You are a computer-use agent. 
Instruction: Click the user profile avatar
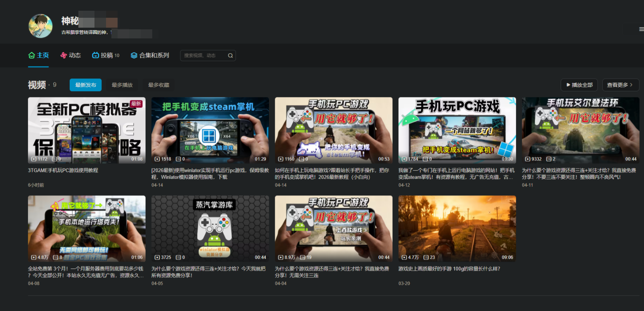[40, 26]
